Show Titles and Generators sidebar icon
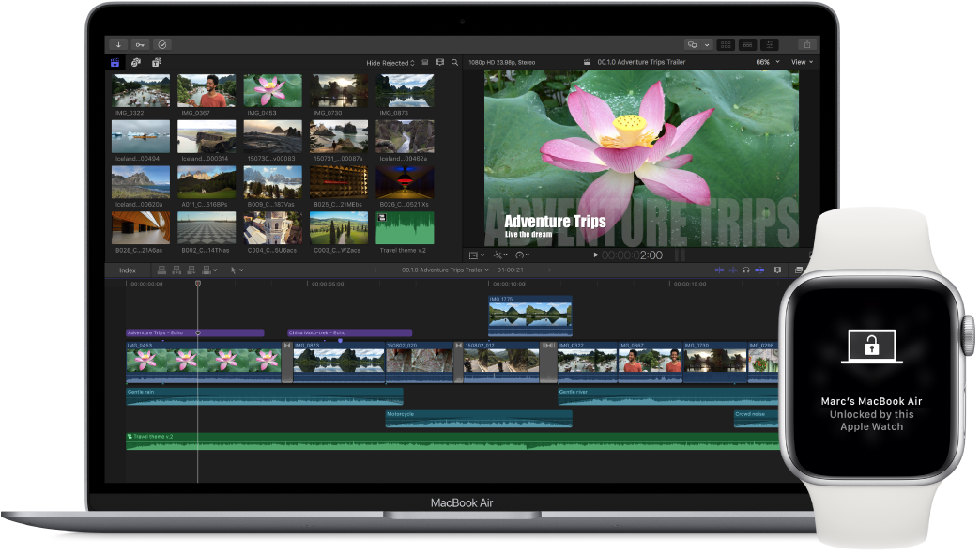Screen dimensions: 980x556 click(x=156, y=61)
